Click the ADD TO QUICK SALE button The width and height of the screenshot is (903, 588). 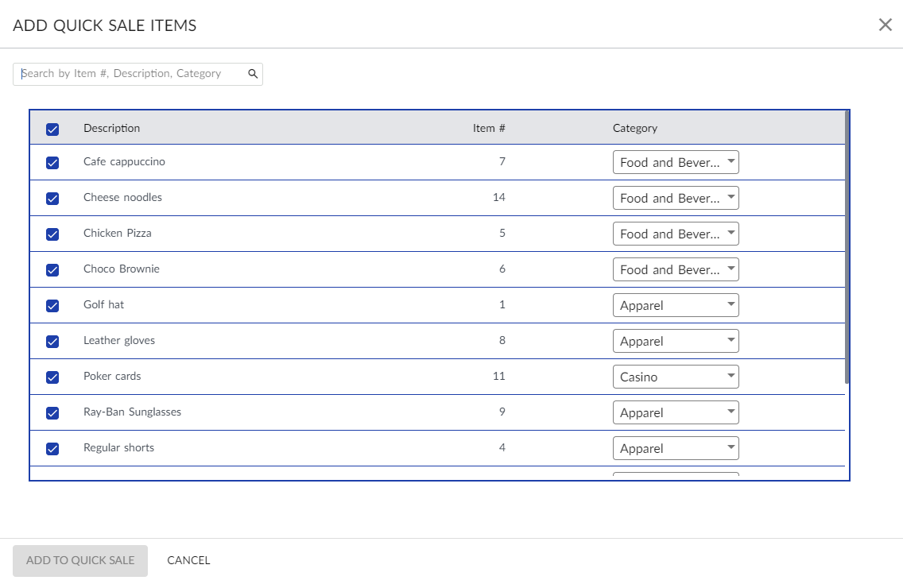[x=79, y=560]
